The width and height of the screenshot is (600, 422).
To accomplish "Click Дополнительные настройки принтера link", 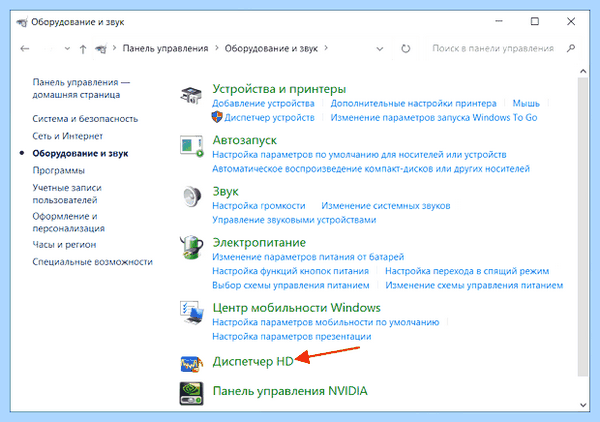I will 413,103.
